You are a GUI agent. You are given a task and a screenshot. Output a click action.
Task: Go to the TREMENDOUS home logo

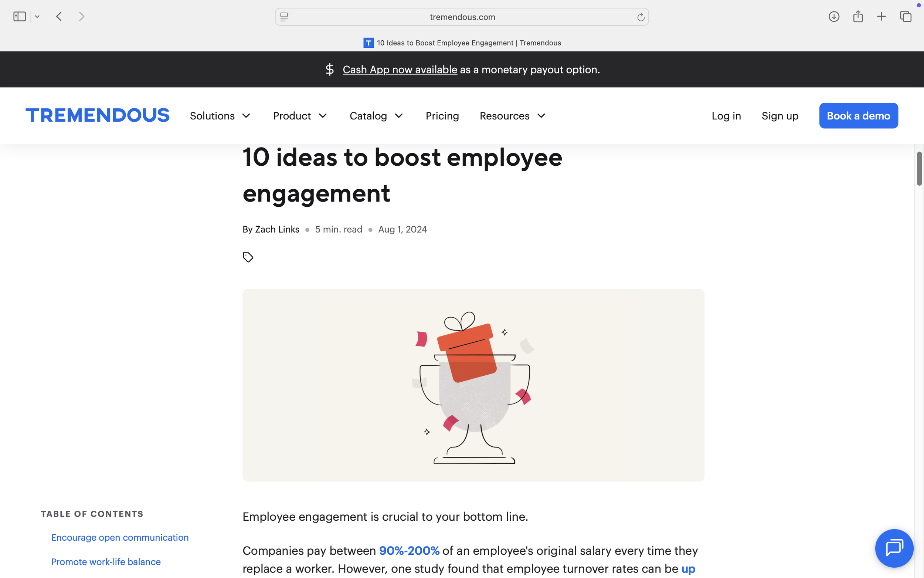pos(98,115)
